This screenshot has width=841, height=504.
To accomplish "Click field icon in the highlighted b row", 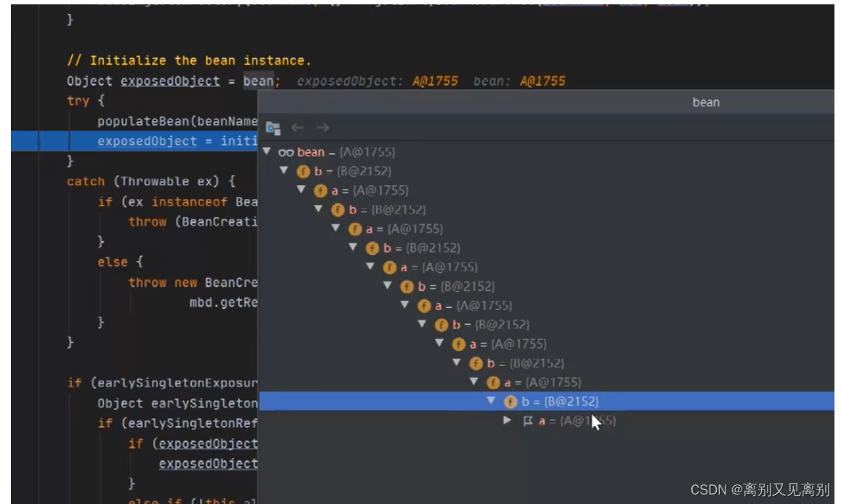I will (x=510, y=402).
